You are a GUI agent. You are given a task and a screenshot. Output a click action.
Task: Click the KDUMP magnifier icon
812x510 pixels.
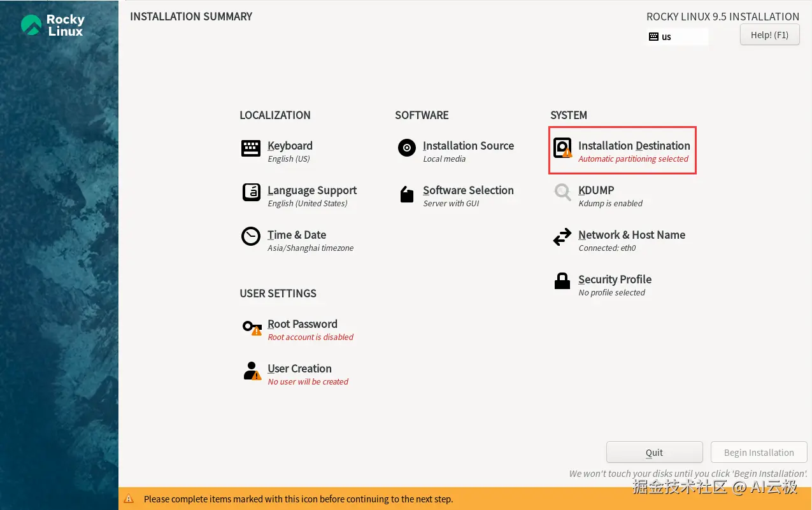[562, 192]
